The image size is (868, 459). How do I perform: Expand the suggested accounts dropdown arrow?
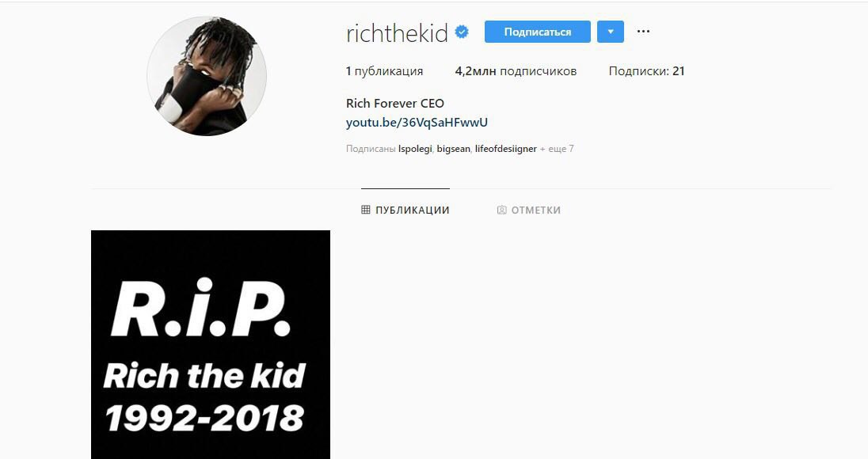[x=611, y=32]
